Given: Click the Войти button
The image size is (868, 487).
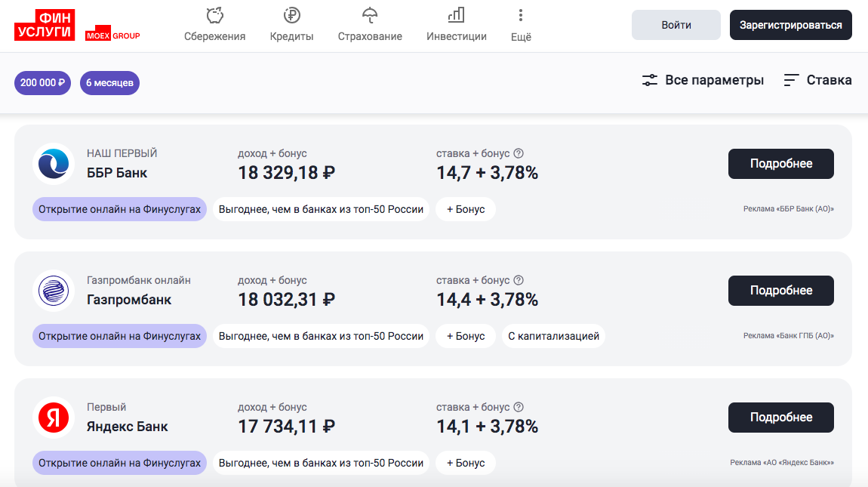Looking at the screenshot, I should pos(676,25).
